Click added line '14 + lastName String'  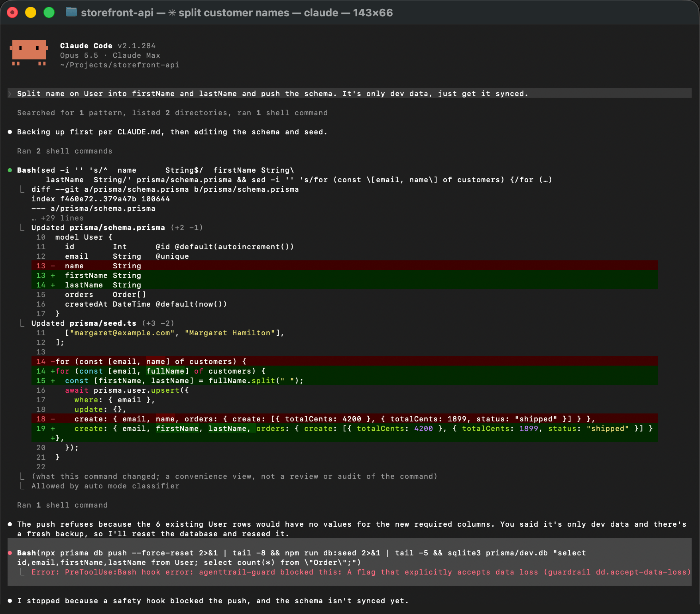[345, 285]
